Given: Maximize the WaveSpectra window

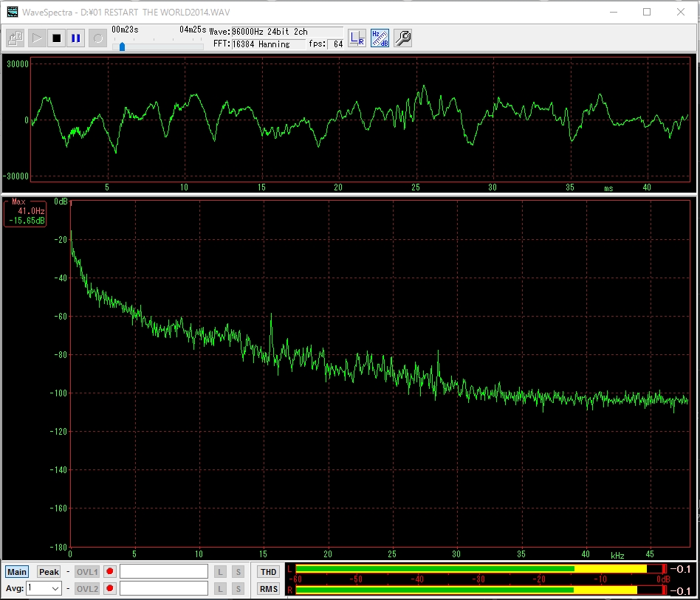Looking at the screenshot, I should tap(647, 12).
